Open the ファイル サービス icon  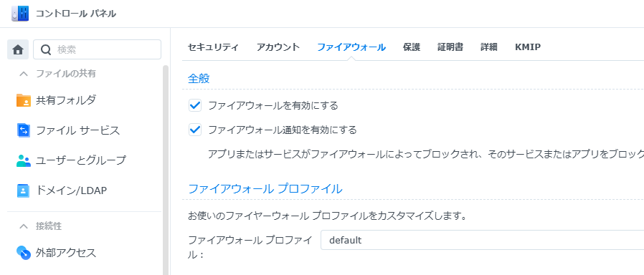tap(24, 130)
